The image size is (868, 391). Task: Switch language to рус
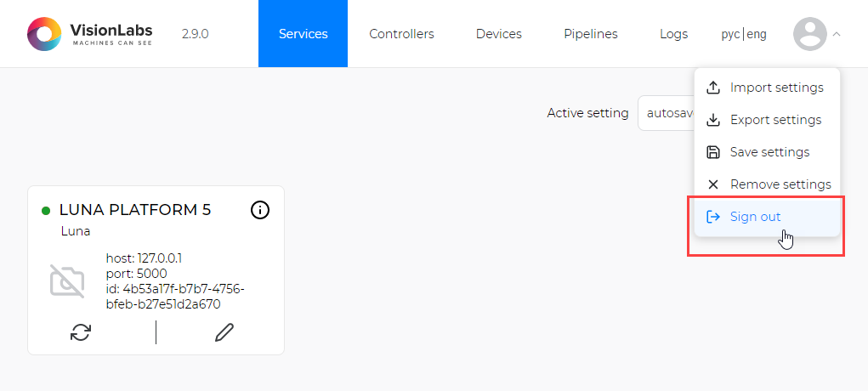[732, 34]
